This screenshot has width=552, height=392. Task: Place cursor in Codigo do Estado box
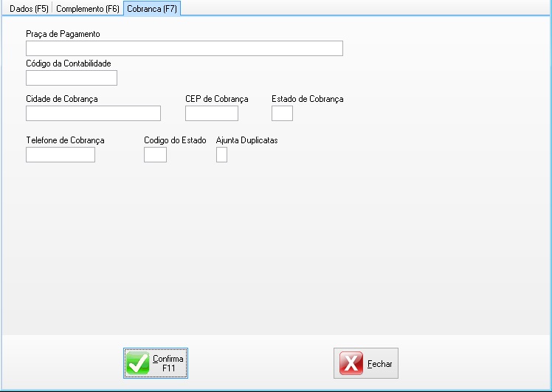click(155, 154)
